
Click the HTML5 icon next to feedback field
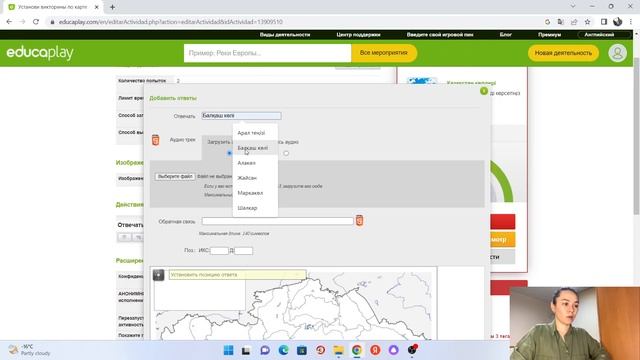pyautogui.click(x=359, y=220)
